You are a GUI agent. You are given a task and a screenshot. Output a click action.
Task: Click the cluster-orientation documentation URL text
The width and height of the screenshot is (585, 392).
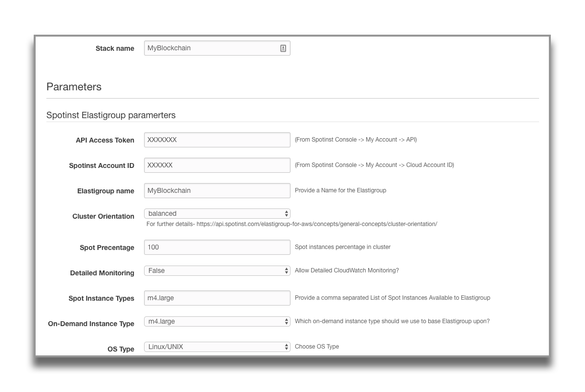[x=316, y=224]
